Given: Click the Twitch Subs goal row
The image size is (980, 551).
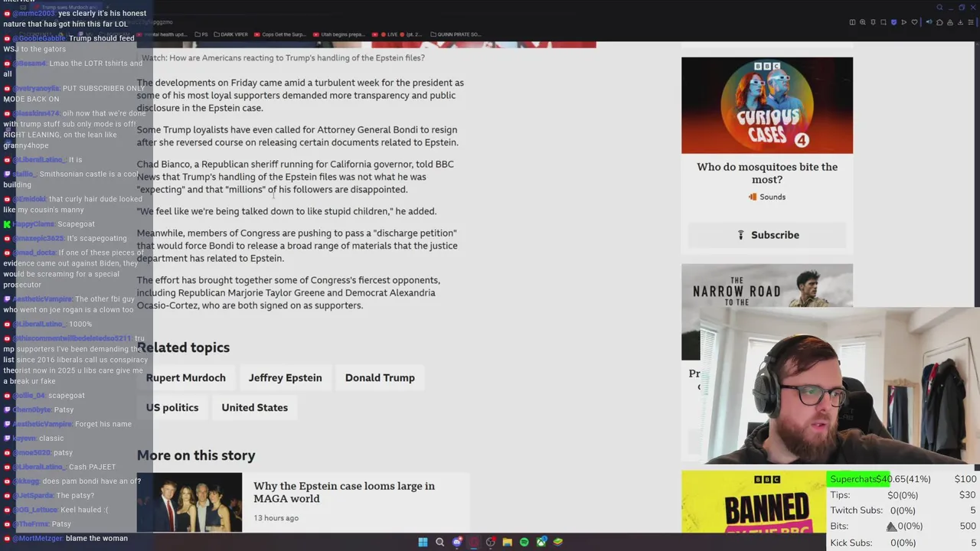Looking at the screenshot, I should (903, 510).
